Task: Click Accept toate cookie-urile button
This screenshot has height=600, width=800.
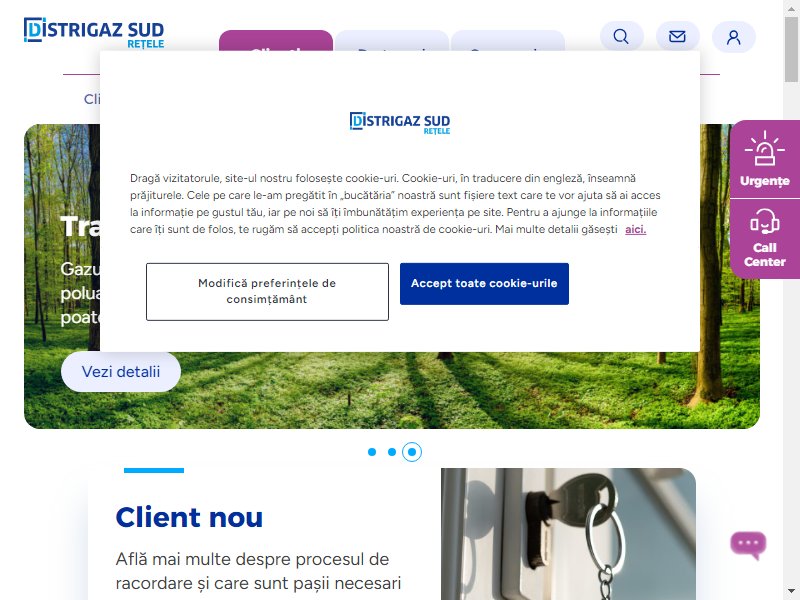Action: tap(484, 284)
